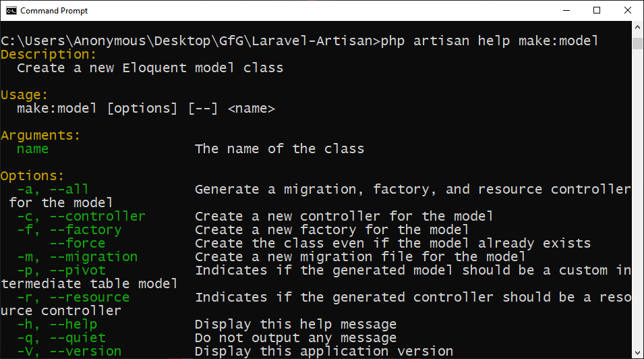Viewport: 644px width, 359px height.
Task: Click the --quiet option text
Action: (78, 337)
